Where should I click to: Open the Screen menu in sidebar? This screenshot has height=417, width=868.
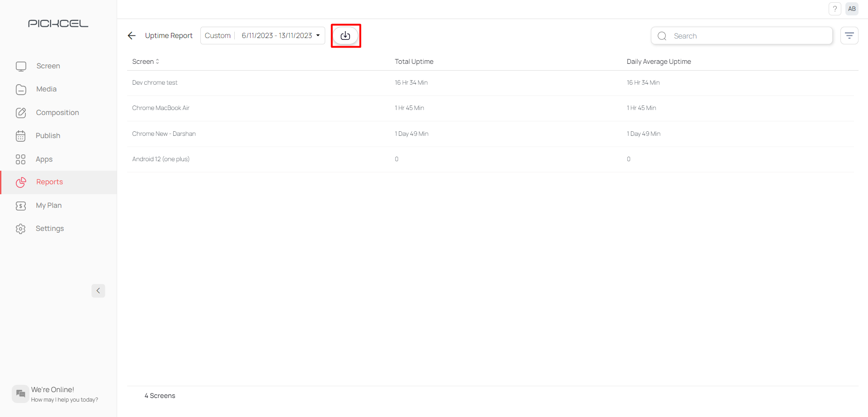click(x=48, y=66)
